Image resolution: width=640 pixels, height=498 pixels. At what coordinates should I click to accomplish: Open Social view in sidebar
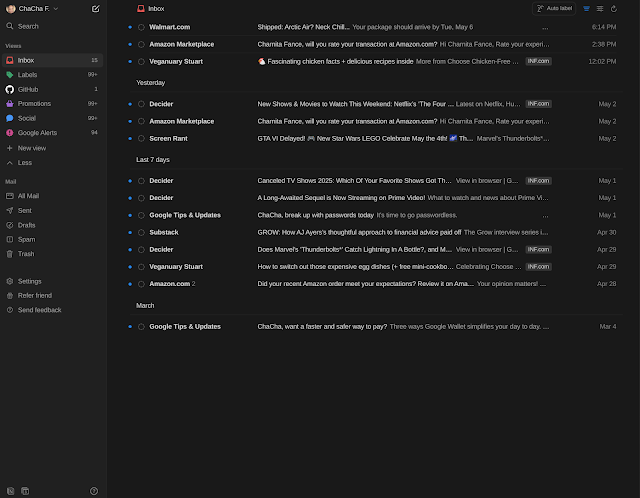52,118
